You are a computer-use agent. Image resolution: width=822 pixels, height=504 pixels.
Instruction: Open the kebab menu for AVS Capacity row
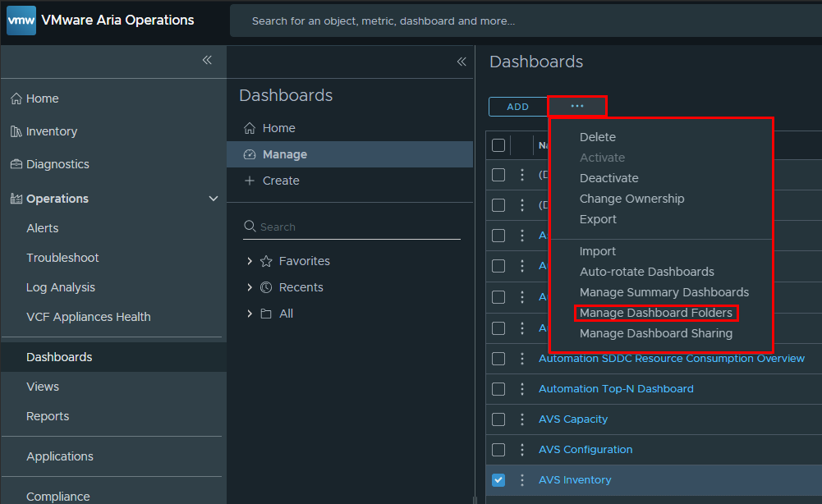521,419
